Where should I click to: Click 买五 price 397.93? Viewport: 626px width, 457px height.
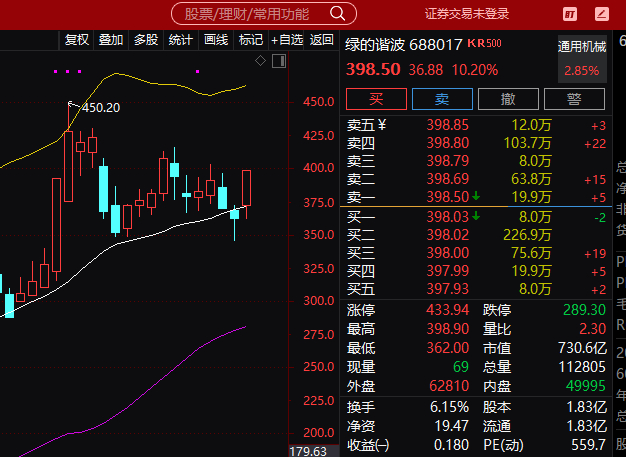[x=448, y=289]
